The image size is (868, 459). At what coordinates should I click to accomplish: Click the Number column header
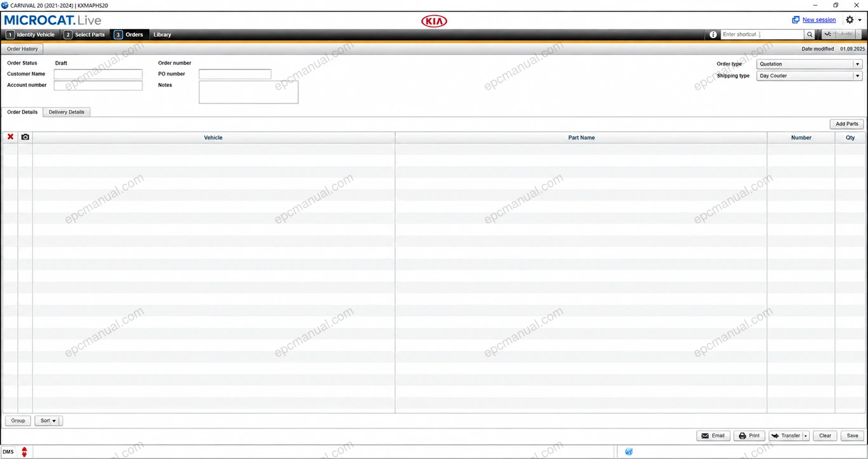[x=801, y=138]
